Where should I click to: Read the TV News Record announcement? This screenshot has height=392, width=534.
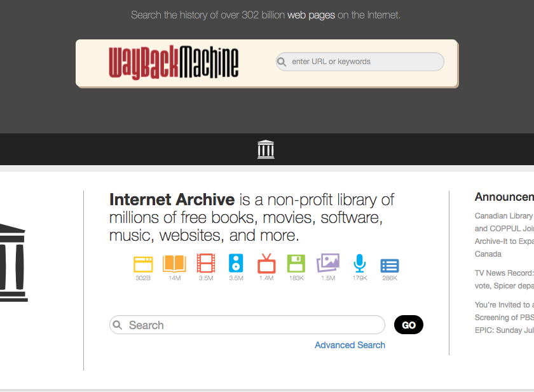(x=504, y=280)
